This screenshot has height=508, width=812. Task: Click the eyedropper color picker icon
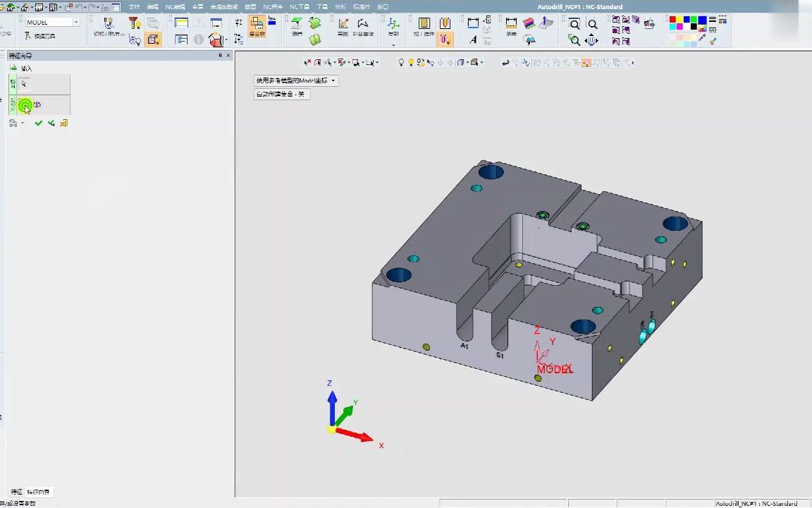[702, 37]
